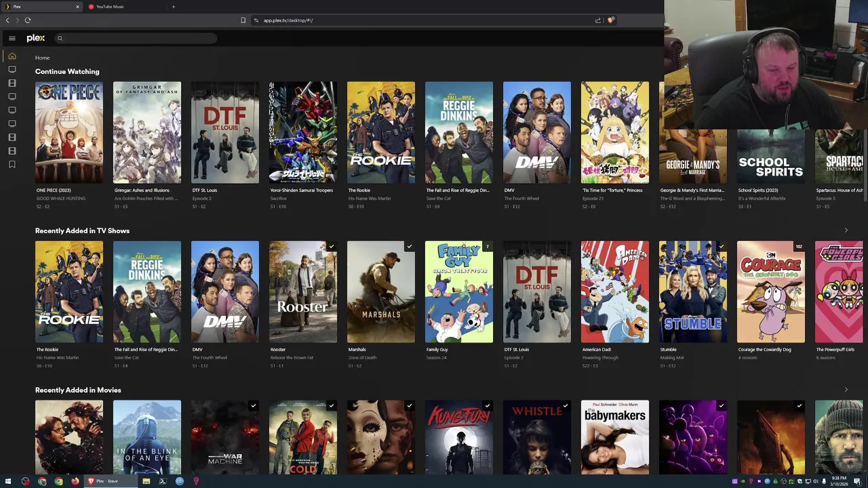Open the Continue Watching section heading
The image size is (868, 488).
click(67, 72)
